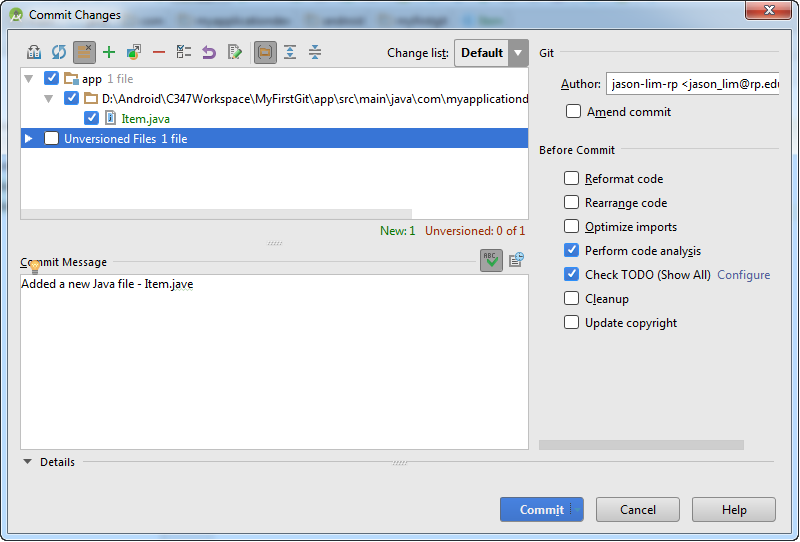The image size is (800, 542).
Task: Click the Refresh Changes icon
Action: [59, 53]
